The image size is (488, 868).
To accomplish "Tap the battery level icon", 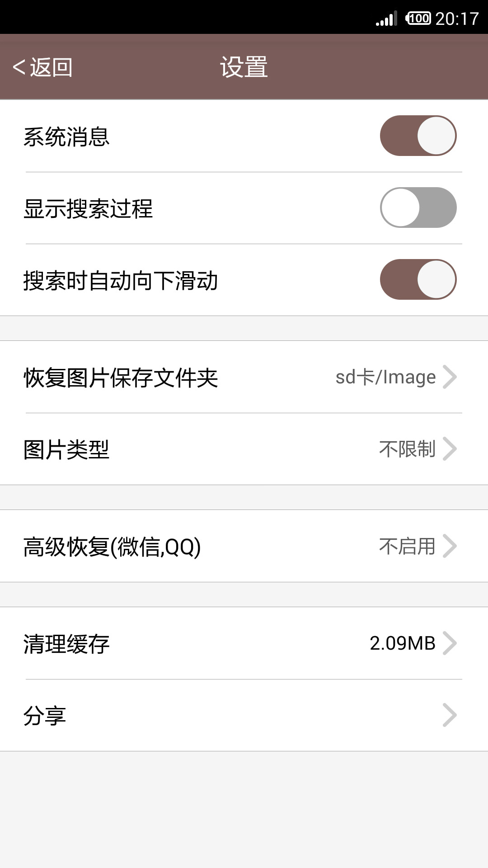I will click(x=418, y=19).
